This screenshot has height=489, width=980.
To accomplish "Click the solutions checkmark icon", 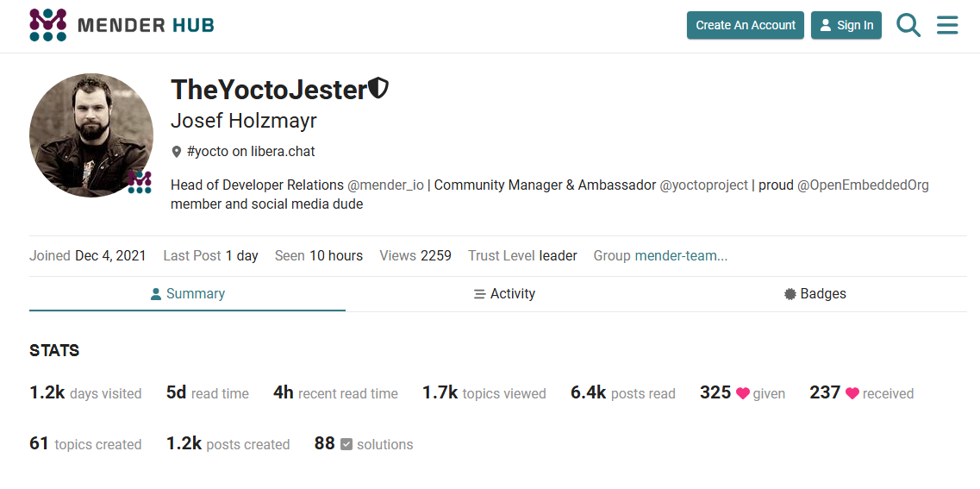I will coord(346,445).
